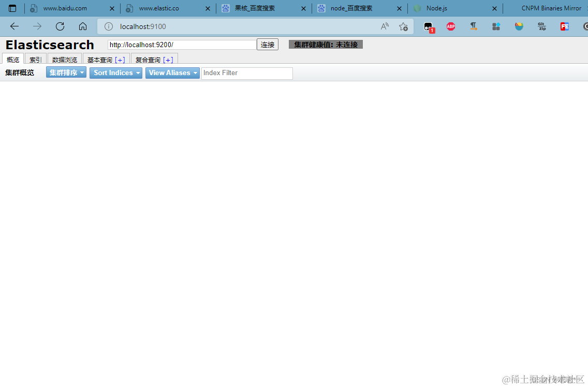Open the GitZip extension
The height and width of the screenshot is (388, 588).
[x=542, y=26]
